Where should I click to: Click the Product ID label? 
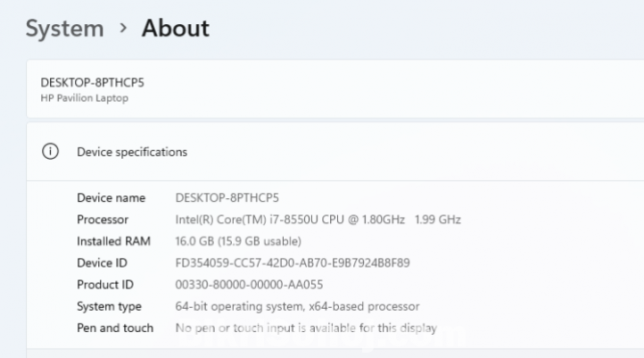point(103,285)
